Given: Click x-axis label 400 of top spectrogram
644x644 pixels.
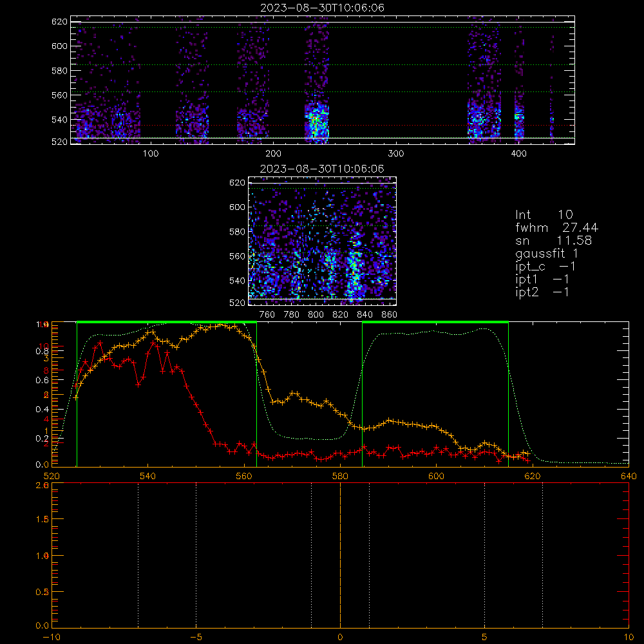Looking at the screenshot, I should (518, 154).
